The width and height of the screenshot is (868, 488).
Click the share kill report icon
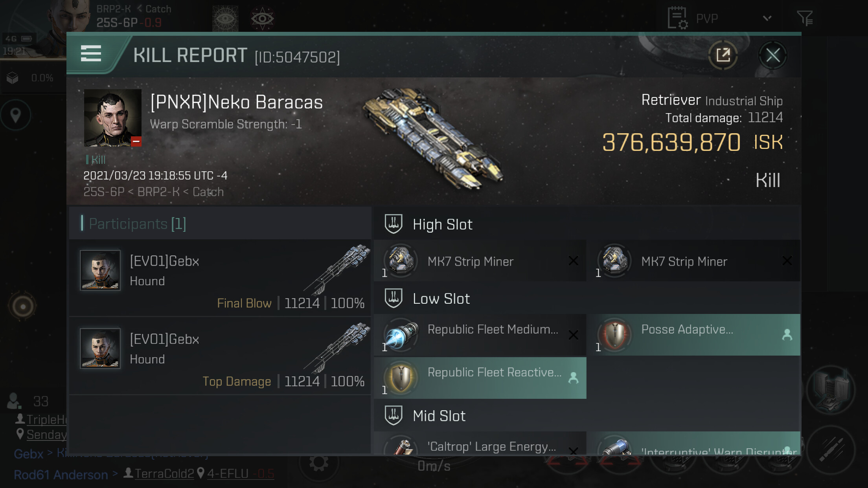click(723, 55)
